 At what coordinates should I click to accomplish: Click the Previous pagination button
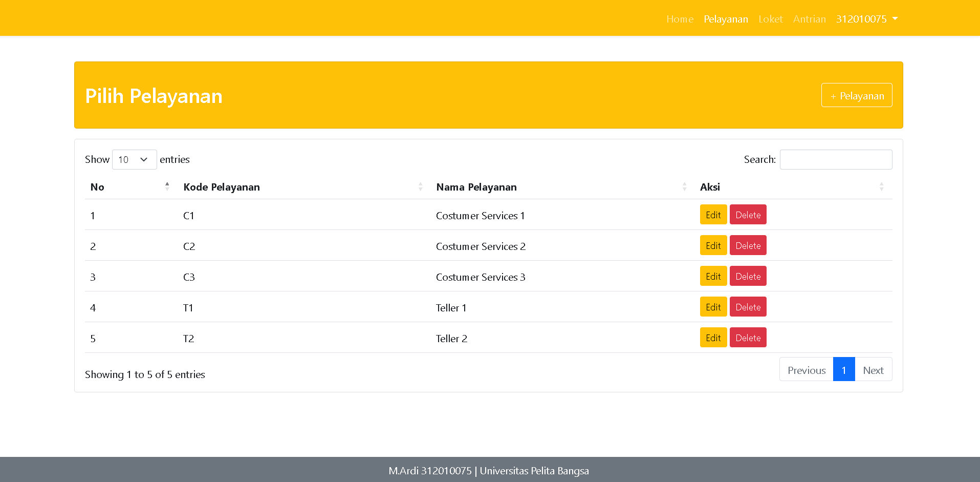point(806,369)
